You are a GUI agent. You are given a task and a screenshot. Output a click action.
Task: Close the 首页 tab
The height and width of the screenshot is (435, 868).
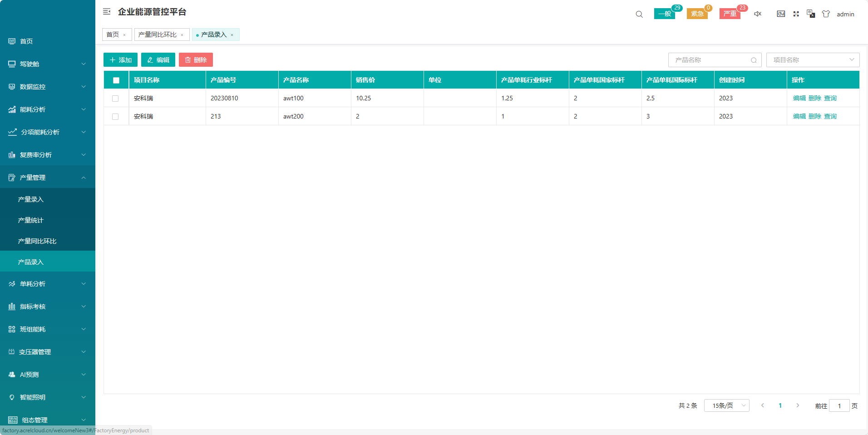[x=124, y=35]
